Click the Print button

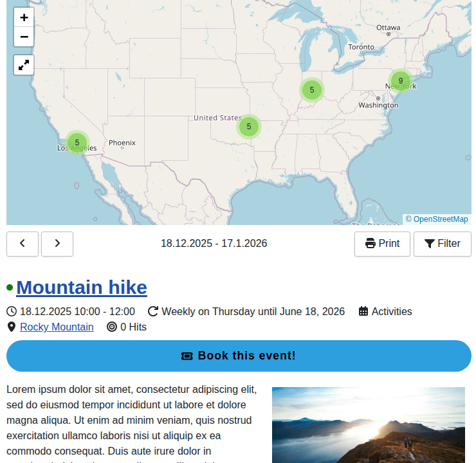click(382, 244)
